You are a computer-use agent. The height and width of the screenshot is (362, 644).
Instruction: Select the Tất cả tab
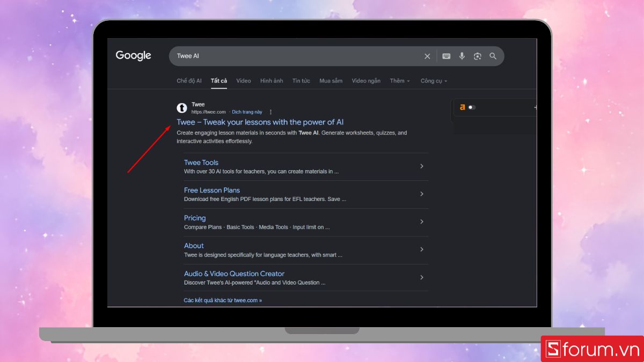[x=218, y=81]
